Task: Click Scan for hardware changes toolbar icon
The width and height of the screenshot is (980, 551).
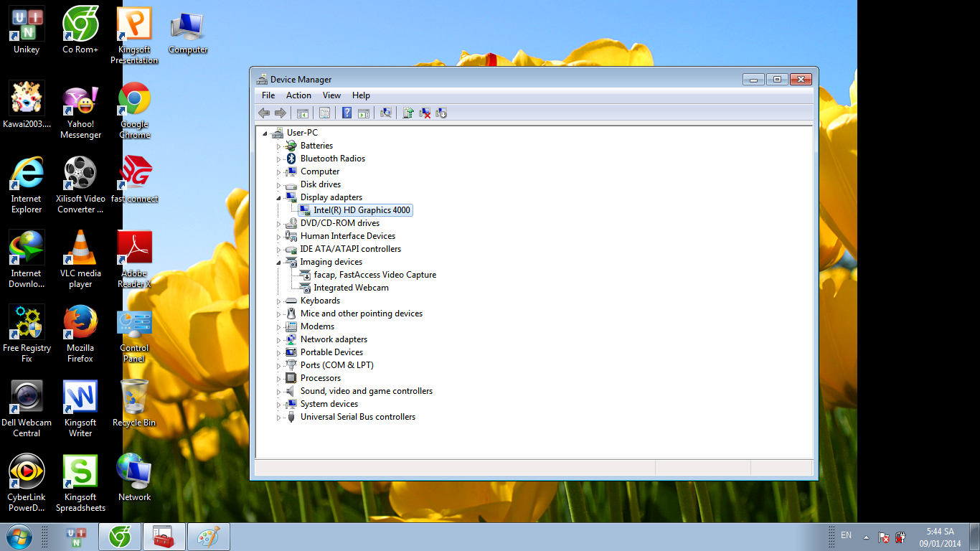Action: (386, 113)
